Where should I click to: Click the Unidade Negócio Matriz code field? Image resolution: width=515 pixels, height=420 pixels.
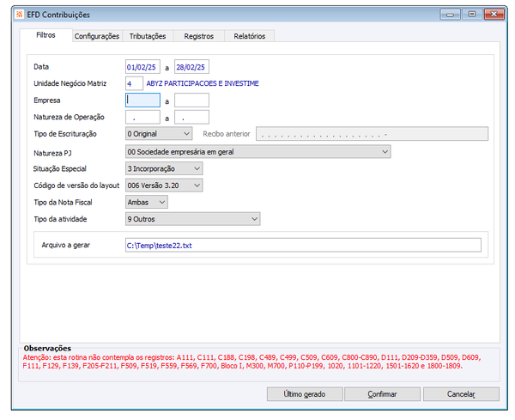coord(134,83)
